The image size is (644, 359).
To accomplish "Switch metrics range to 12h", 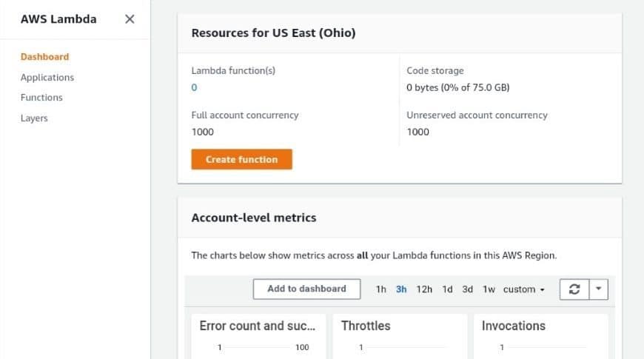I will tap(424, 289).
